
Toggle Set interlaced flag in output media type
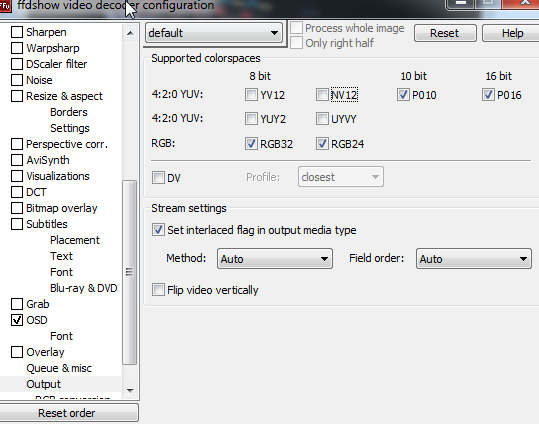click(x=158, y=230)
